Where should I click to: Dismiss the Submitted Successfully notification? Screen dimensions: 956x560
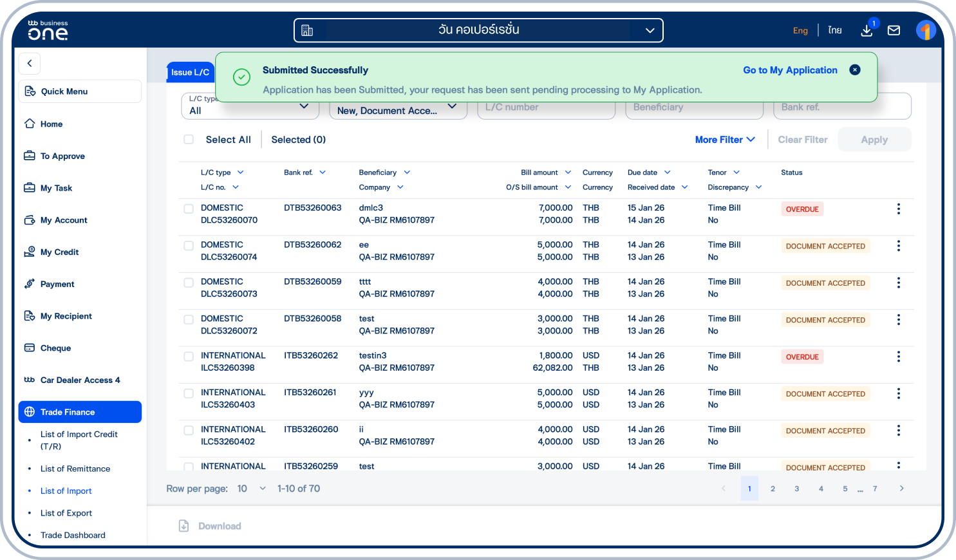[x=854, y=70]
